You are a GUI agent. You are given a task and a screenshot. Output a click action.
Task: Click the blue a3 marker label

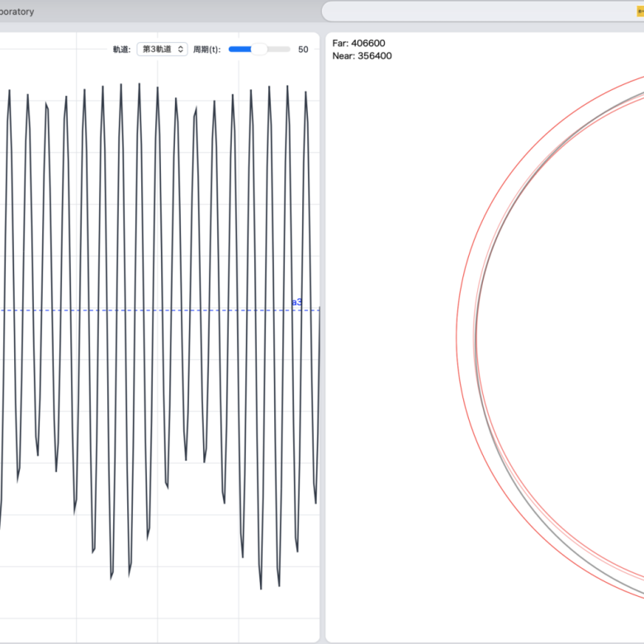point(296,303)
